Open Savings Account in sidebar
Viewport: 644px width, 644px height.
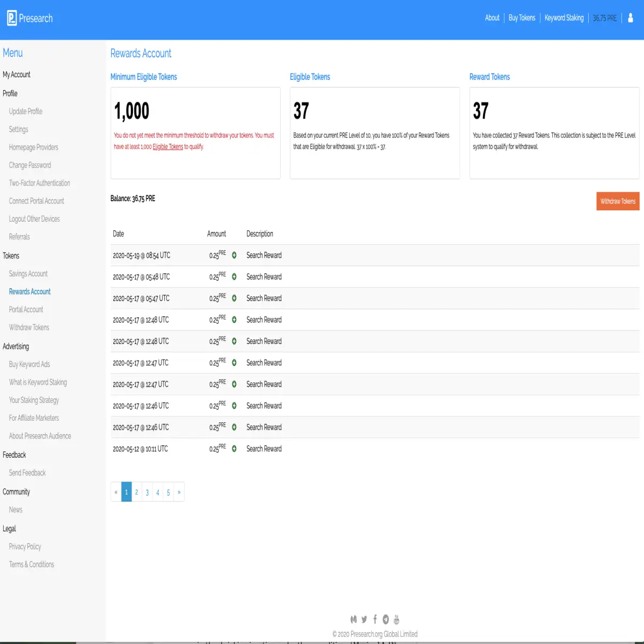(x=28, y=274)
